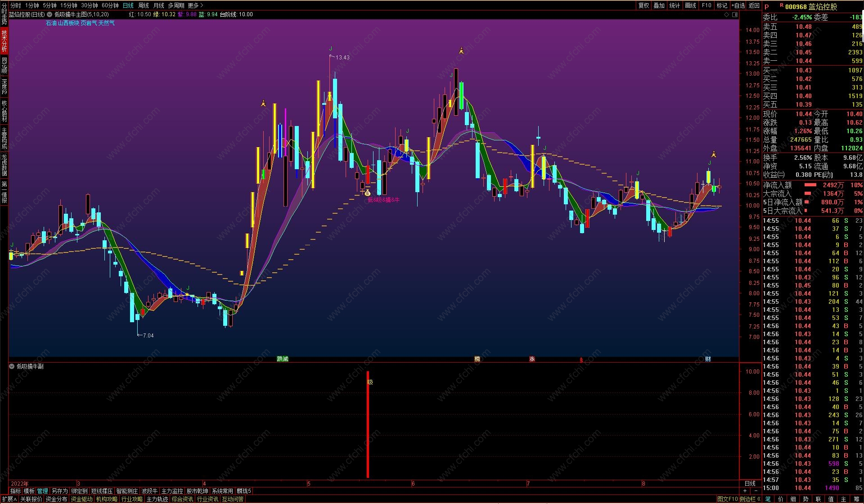Click the diamond marker icon above chart

tap(726, 14)
